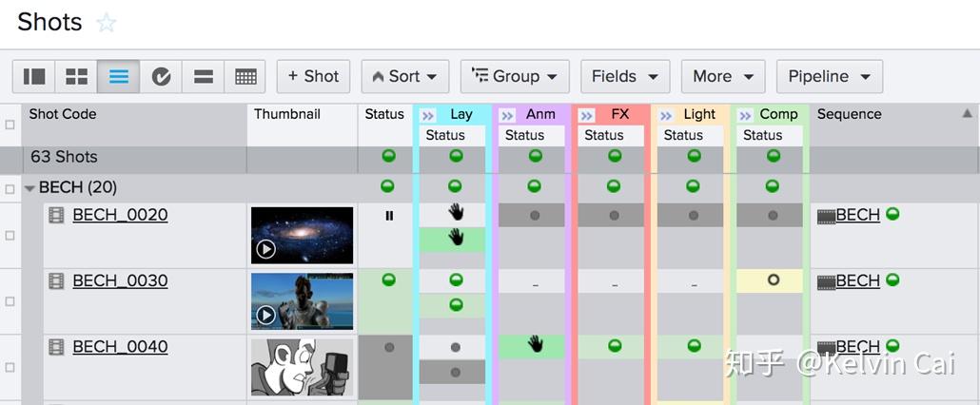The width and height of the screenshot is (980, 405).
Task: Open the Group dropdown menu
Action: tap(515, 77)
